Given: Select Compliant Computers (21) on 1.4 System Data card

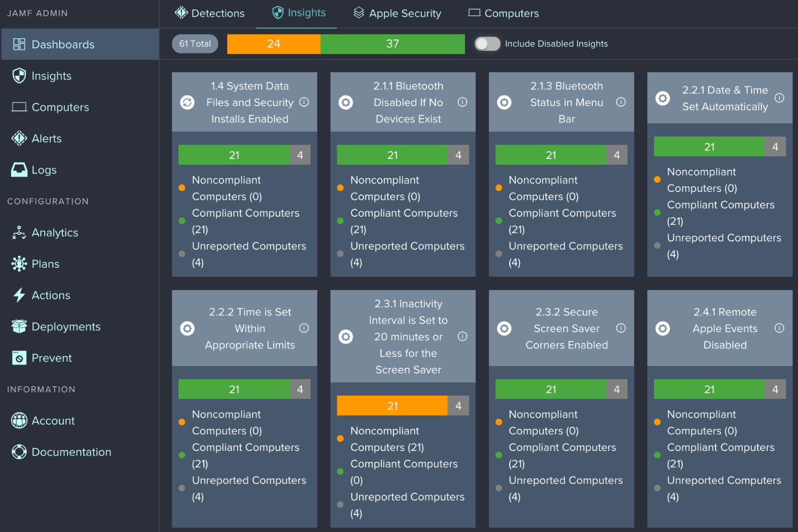Looking at the screenshot, I should pyautogui.click(x=245, y=222).
